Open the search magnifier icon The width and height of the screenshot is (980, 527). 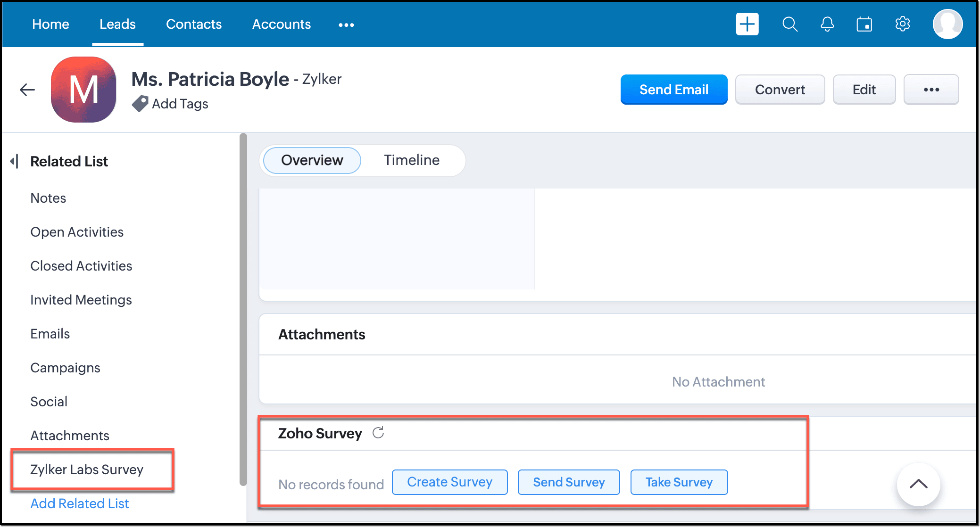click(790, 24)
